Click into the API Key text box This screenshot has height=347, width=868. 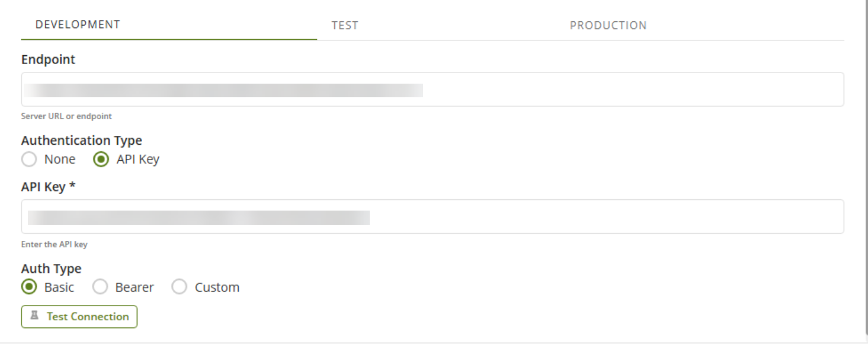[x=592, y=217]
